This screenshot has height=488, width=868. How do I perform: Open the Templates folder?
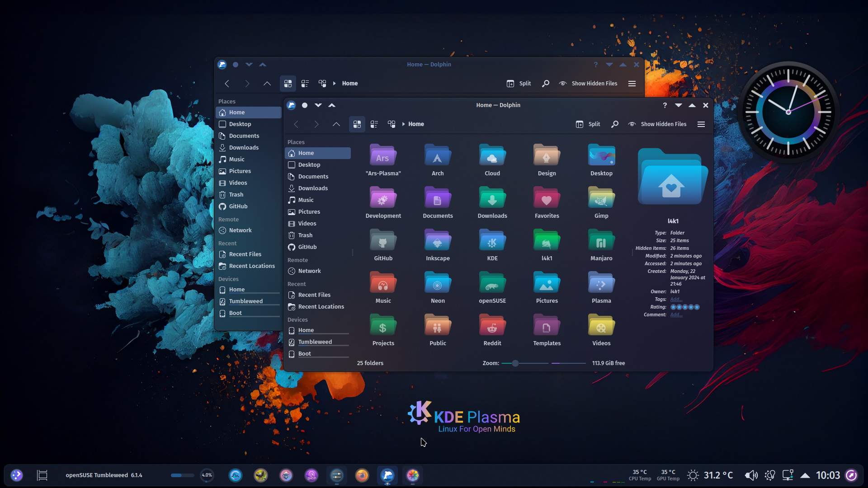(x=547, y=330)
